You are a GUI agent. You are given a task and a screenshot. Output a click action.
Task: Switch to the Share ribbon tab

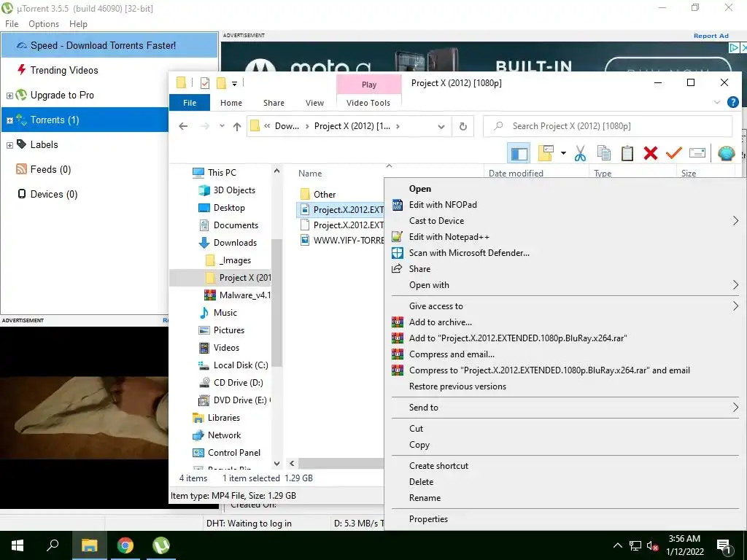tap(274, 103)
